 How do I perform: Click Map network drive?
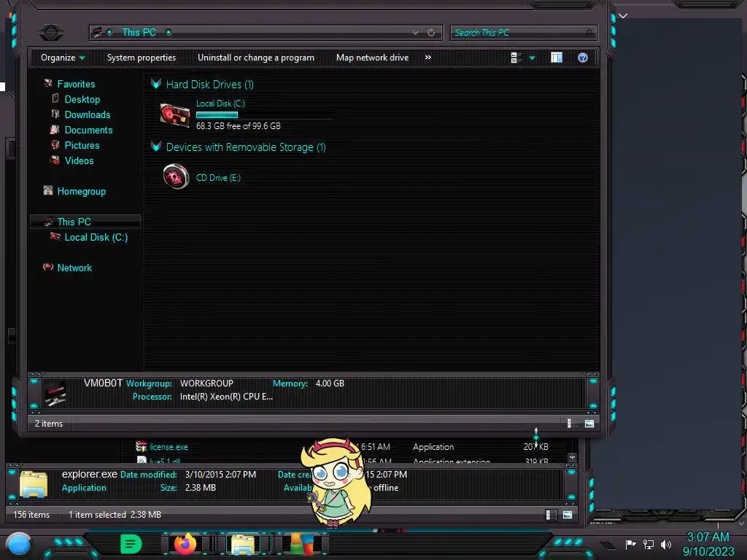click(372, 58)
